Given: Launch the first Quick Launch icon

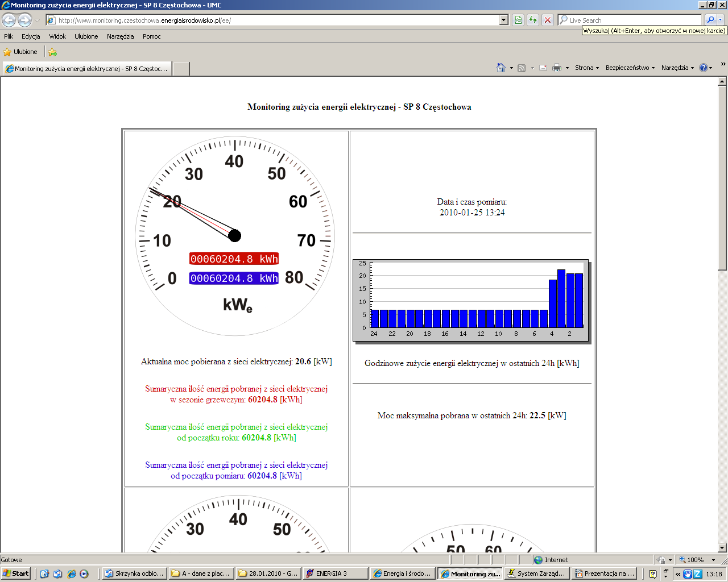Looking at the screenshot, I should [45, 574].
